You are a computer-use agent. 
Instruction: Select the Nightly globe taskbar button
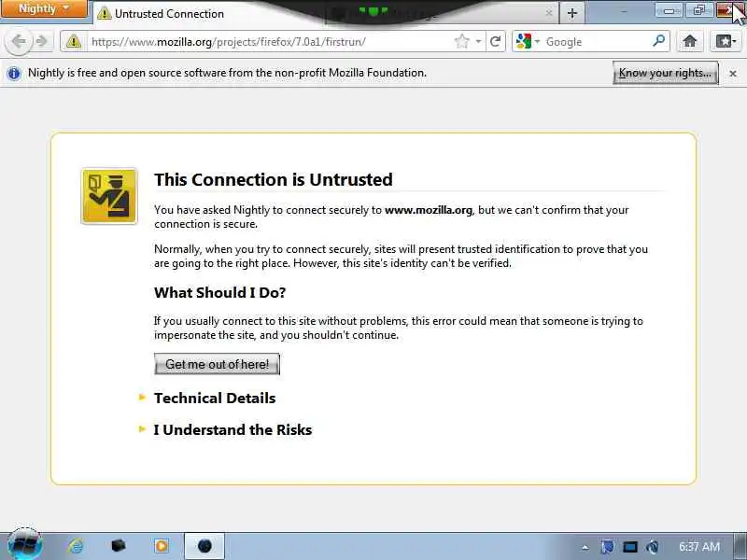(x=204, y=546)
